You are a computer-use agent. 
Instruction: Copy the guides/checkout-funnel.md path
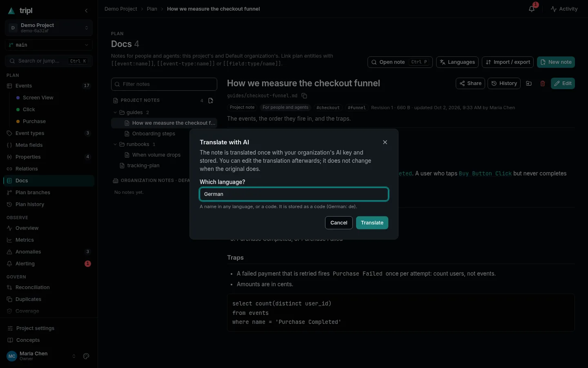coord(304,96)
